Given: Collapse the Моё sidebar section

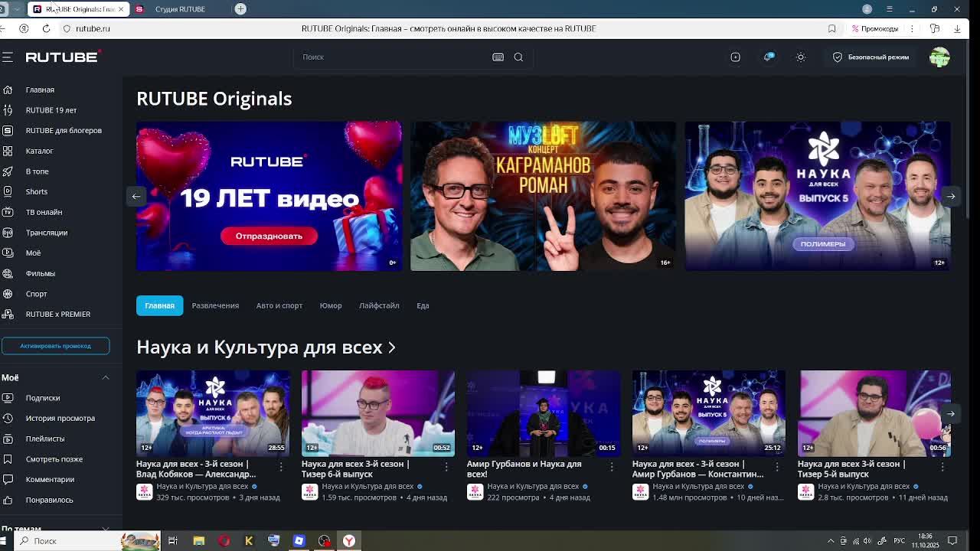Looking at the screenshot, I should point(106,377).
